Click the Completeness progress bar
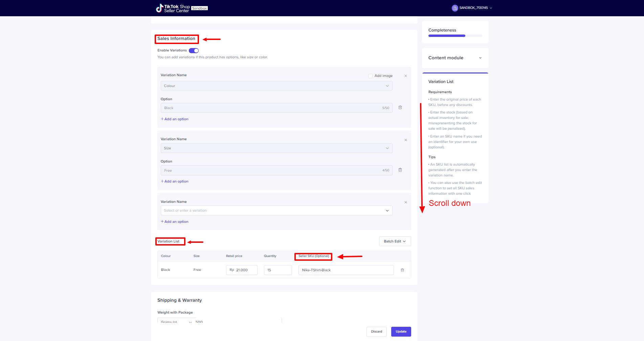 tap(455, 36)
